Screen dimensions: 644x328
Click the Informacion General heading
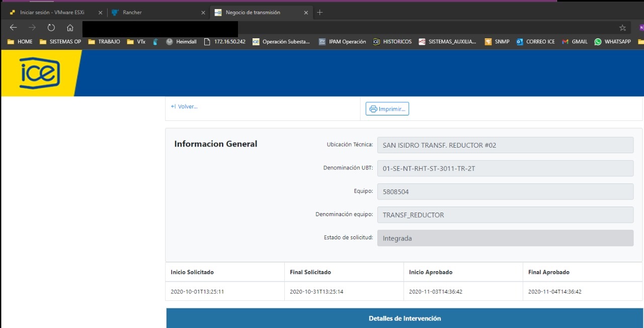pyautogui.click(x=216, y=144)
